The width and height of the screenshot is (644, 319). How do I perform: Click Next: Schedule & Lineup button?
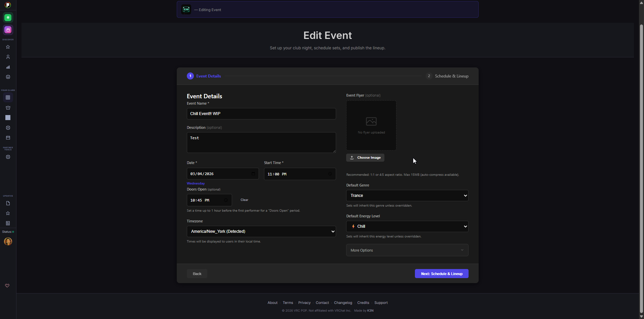point(441,274)
